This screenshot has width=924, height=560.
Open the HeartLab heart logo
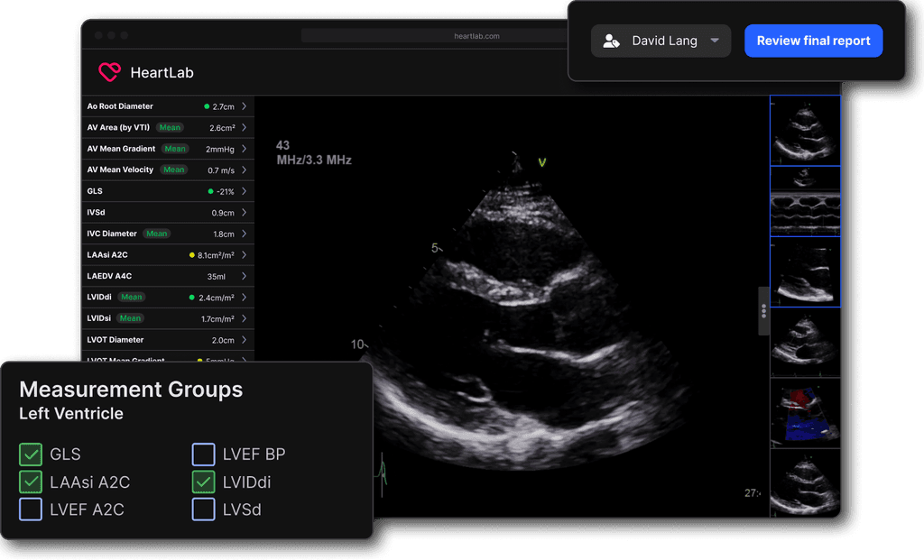108,72
